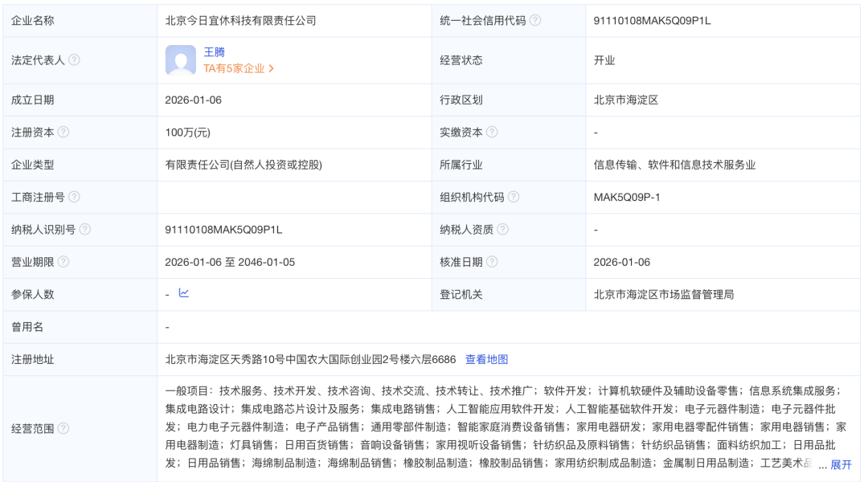The width and height of the screenshot is (868, 482).
Task: Click help icon next to 法定代表人
Action: pyautogui.click(x=74, y=60)
